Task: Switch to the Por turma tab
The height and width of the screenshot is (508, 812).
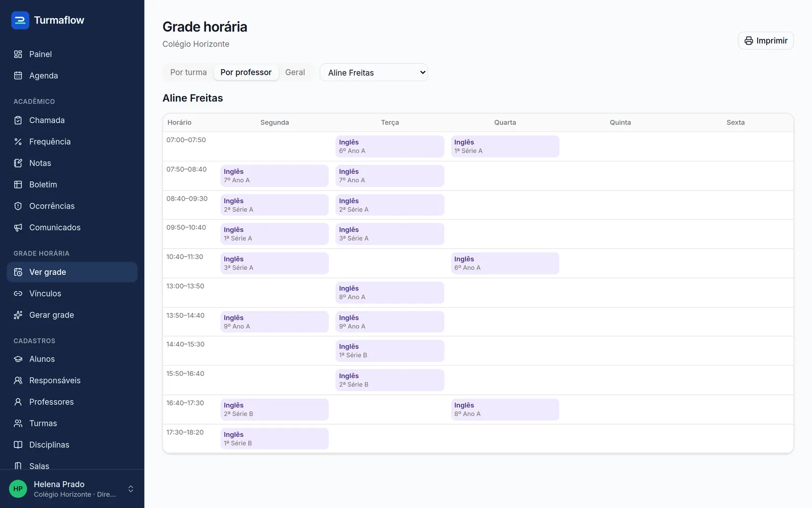Action: [188, 72]
